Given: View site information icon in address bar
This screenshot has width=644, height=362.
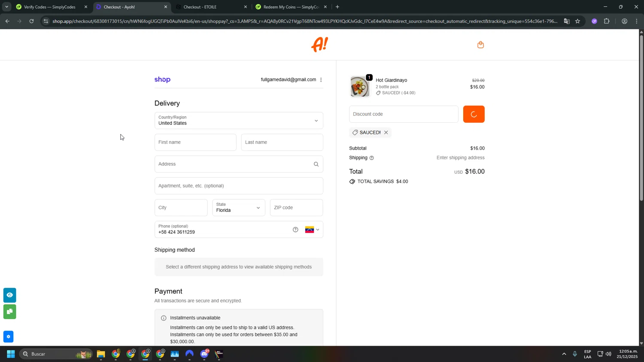Looking at the screenshot, I should [x=46, y=21].
